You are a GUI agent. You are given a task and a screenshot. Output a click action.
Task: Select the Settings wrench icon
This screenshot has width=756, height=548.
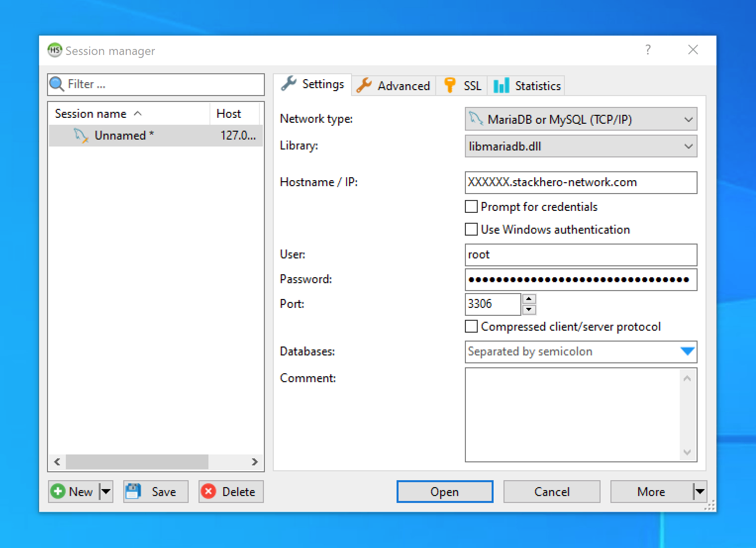[x=288, y=84]
